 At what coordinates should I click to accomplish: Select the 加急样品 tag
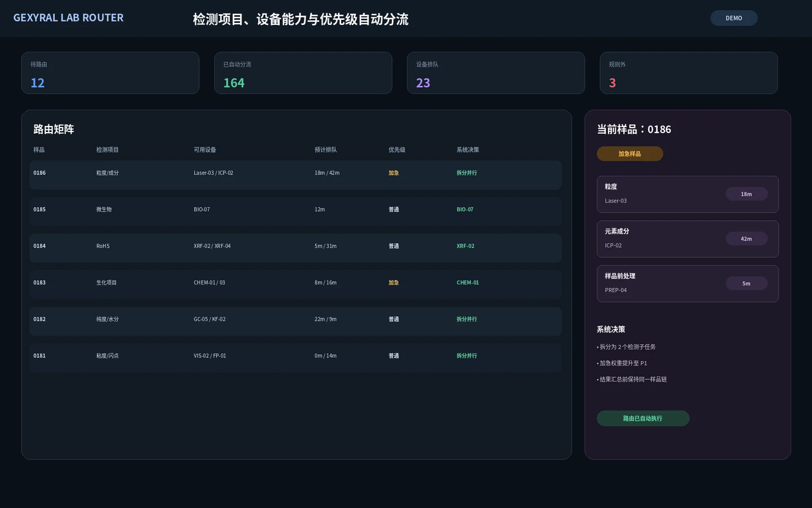[630, 154]
